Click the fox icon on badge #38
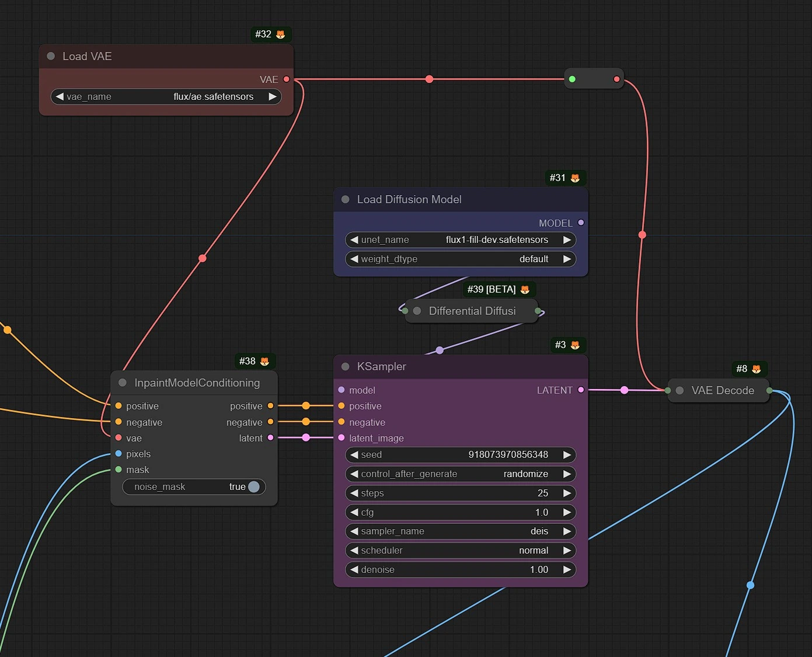The height and width of the screenshot is (657, 812). click(264, 361)
